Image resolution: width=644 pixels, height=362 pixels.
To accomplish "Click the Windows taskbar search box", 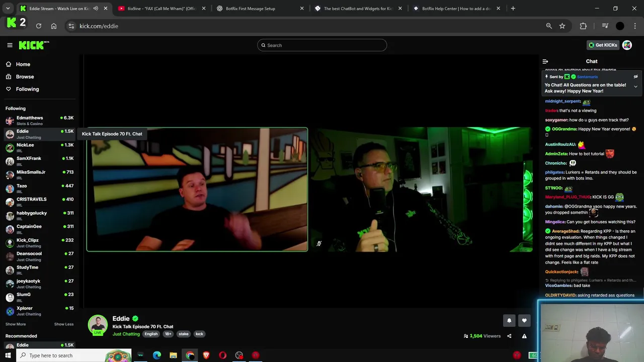I will tap(73, 355).
